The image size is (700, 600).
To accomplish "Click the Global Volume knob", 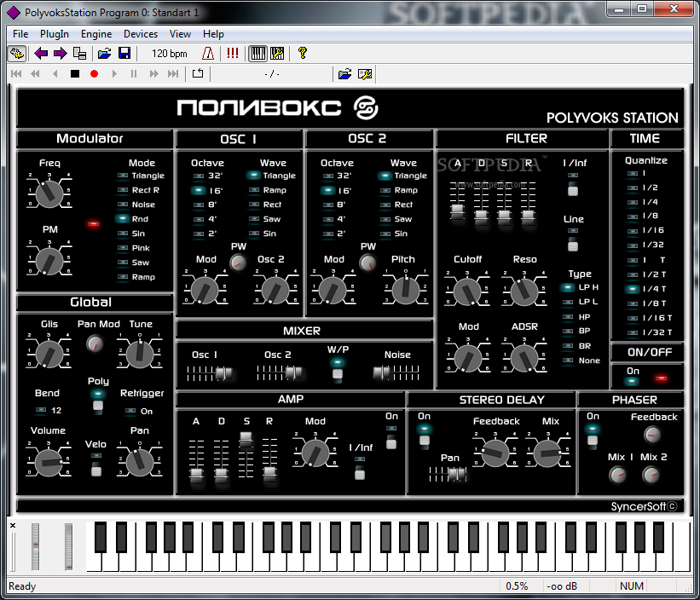I will 49,463.
